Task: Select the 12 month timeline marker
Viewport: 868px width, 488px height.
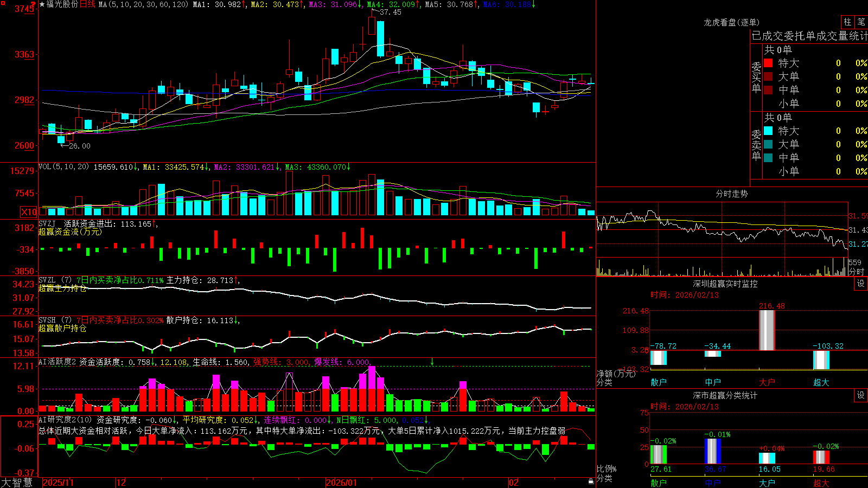Action: point(122,483)
